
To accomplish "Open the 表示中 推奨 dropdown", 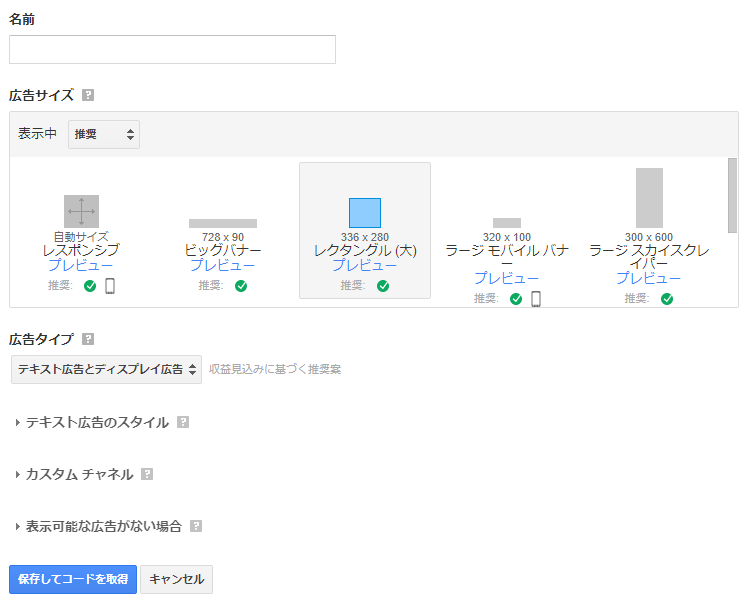I will tap(104, 134).
